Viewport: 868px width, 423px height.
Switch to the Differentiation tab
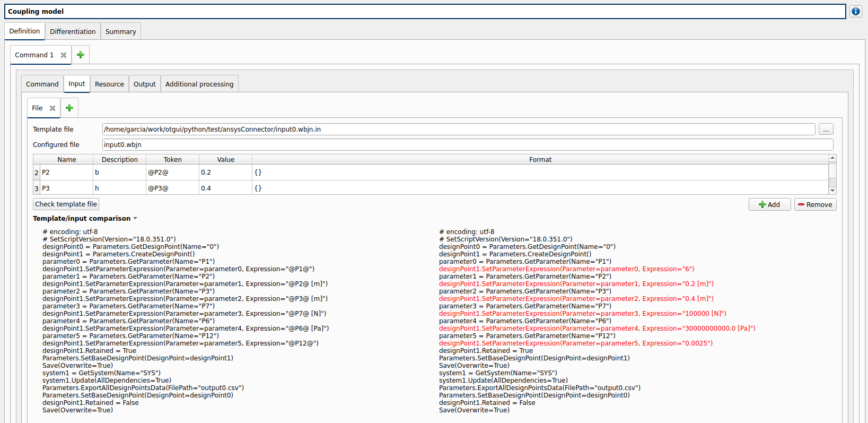click(73, 31)
